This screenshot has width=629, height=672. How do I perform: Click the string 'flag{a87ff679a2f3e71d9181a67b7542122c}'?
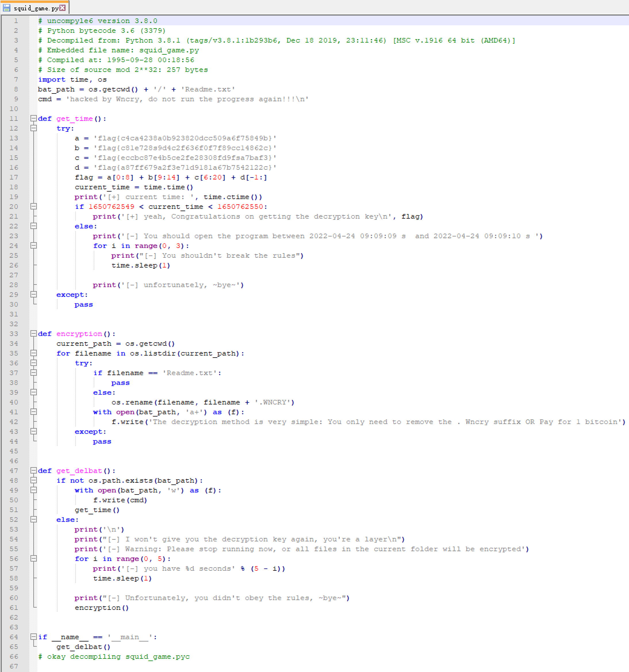pyautogui.click(x=185, y=167)
